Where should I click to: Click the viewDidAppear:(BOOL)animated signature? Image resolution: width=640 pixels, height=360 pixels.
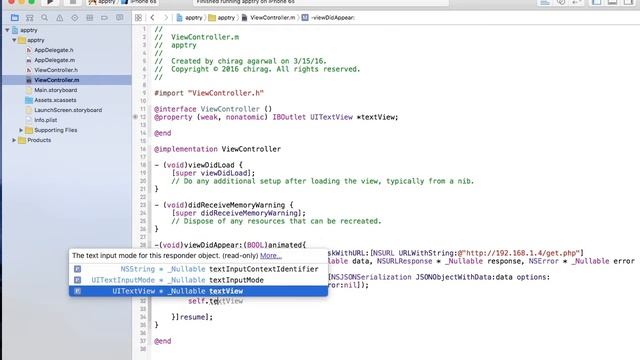point(230,245)
